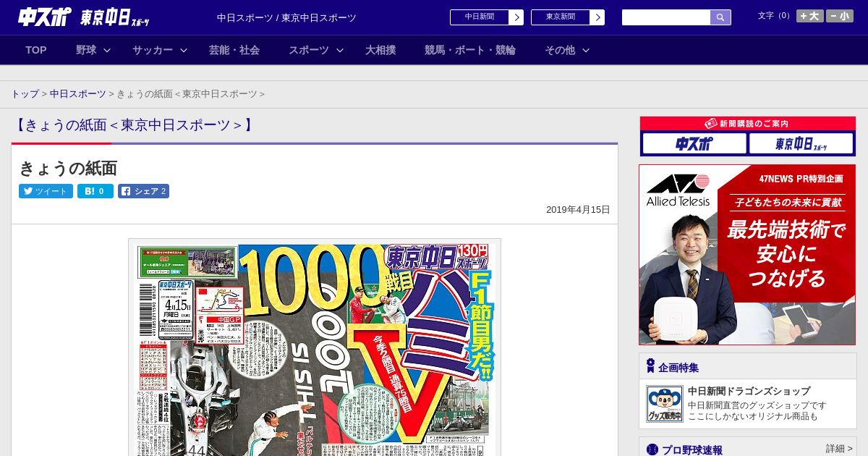Click the Hatena B! bookmark button
Viewport: 868px width, 456px height.
click(95, 191)
